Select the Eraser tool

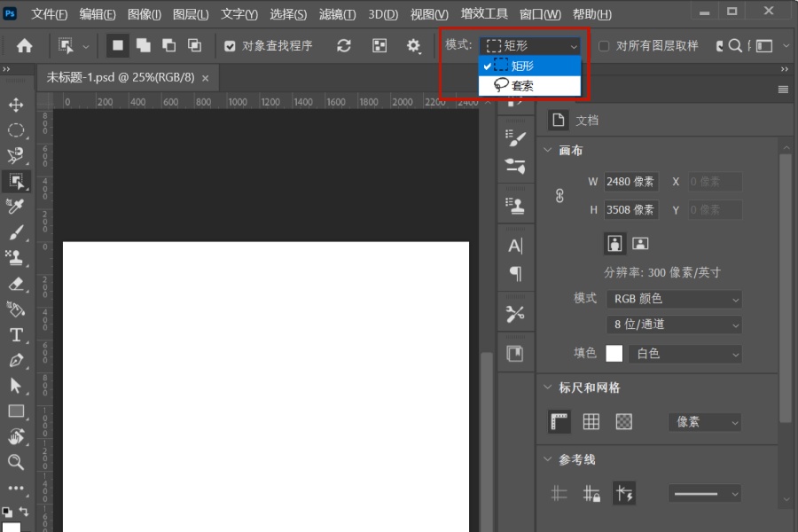(x=16, y=284)
